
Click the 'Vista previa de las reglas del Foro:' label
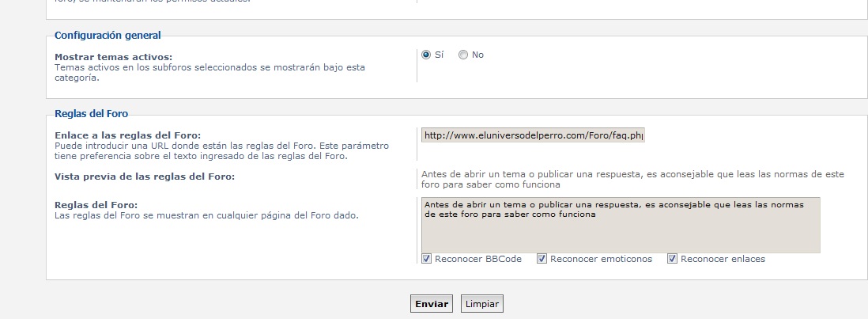click(145, 176)
